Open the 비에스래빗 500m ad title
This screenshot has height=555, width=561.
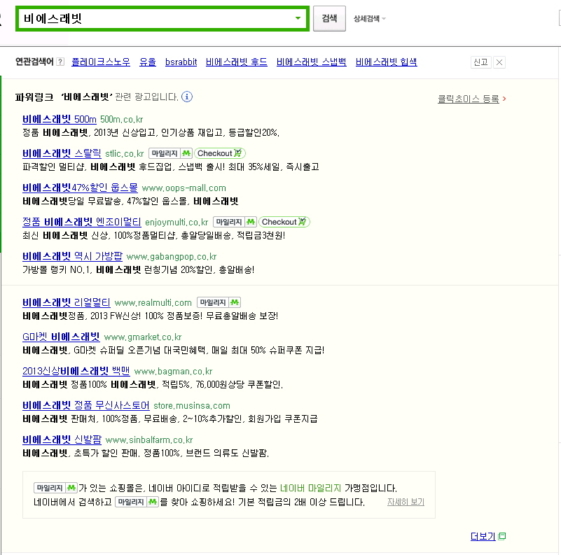[x=59, y=119]
